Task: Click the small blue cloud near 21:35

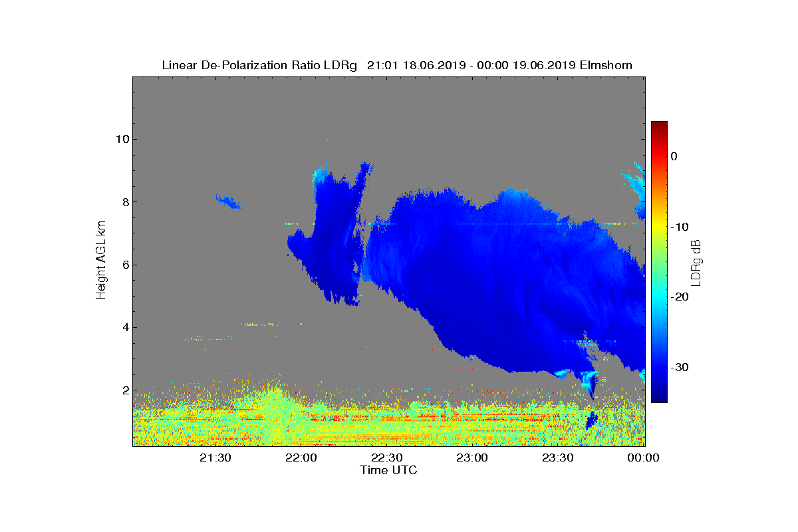Action: 229,201
